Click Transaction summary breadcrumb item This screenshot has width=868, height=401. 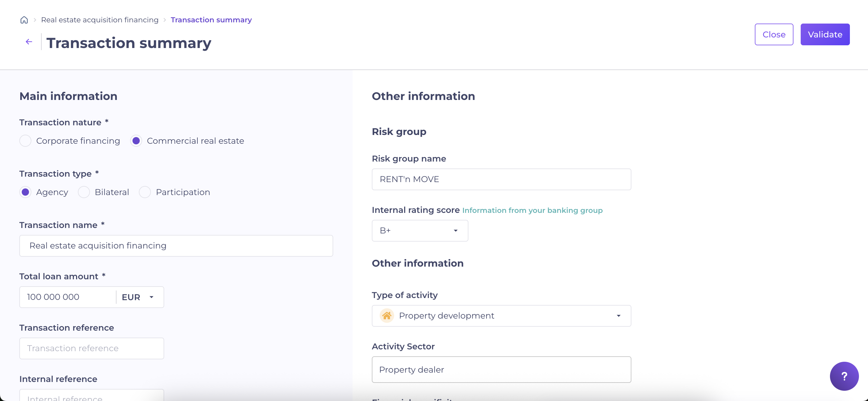[x=211, y=20]
